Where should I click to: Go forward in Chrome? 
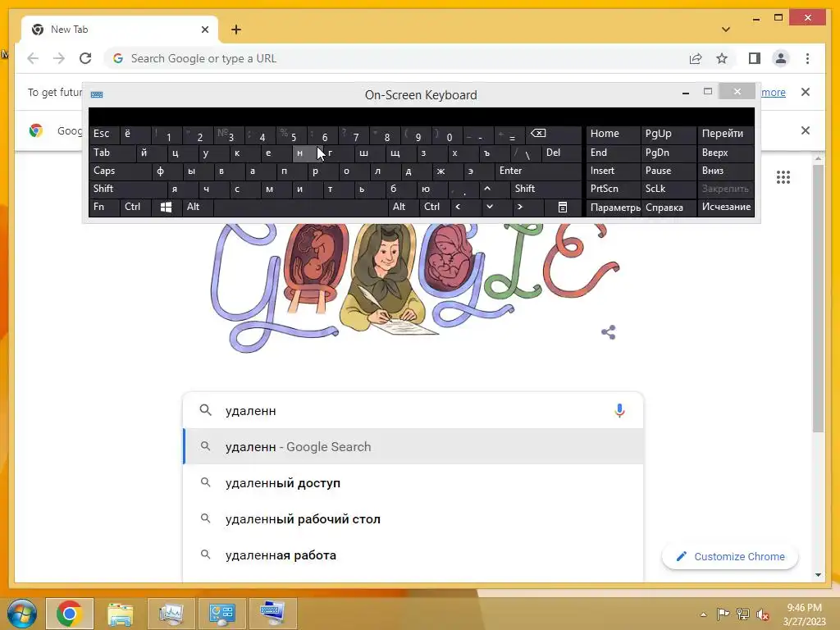59,58
